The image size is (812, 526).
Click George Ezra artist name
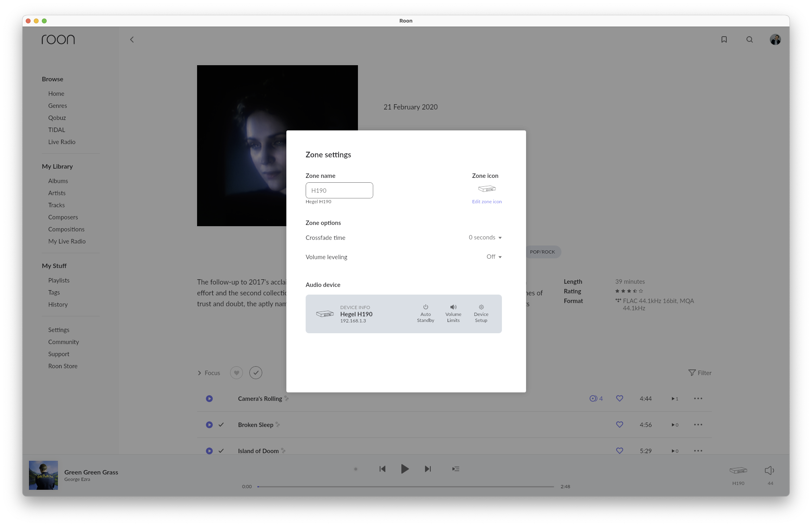pos(77,479)
